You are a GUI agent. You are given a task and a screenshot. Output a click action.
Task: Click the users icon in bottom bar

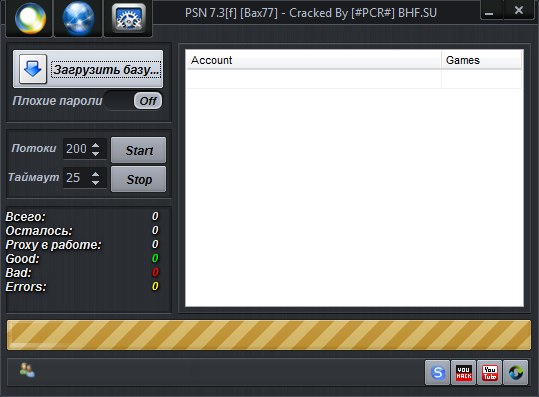(x=27, y=371)
